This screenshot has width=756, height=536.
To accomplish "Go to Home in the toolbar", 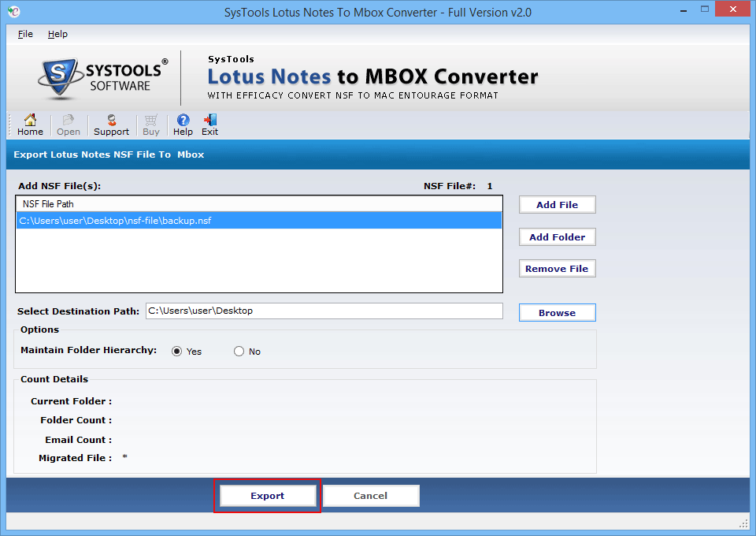I will [x=30, y=125].
